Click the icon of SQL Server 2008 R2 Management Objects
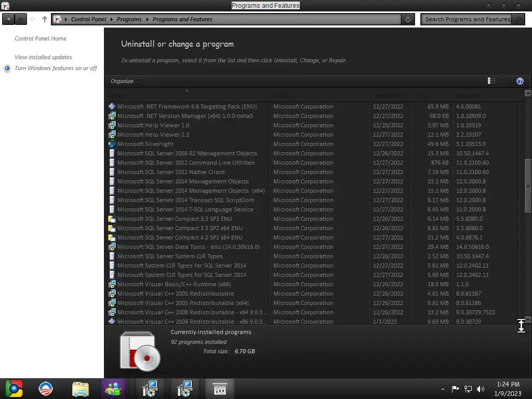This screenshot has height=399, width=532. tap(112, 153)
